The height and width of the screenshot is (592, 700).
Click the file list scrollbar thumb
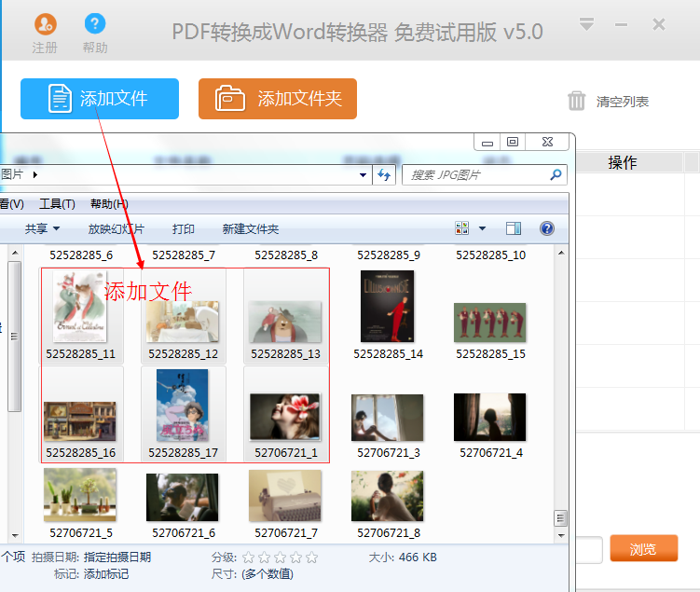click(561, 518)
